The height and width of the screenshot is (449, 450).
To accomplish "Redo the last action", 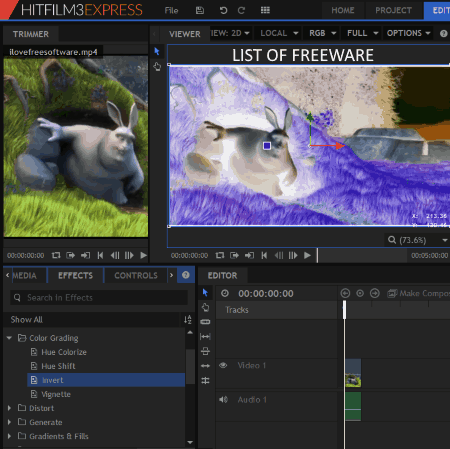I will [241, 10].
